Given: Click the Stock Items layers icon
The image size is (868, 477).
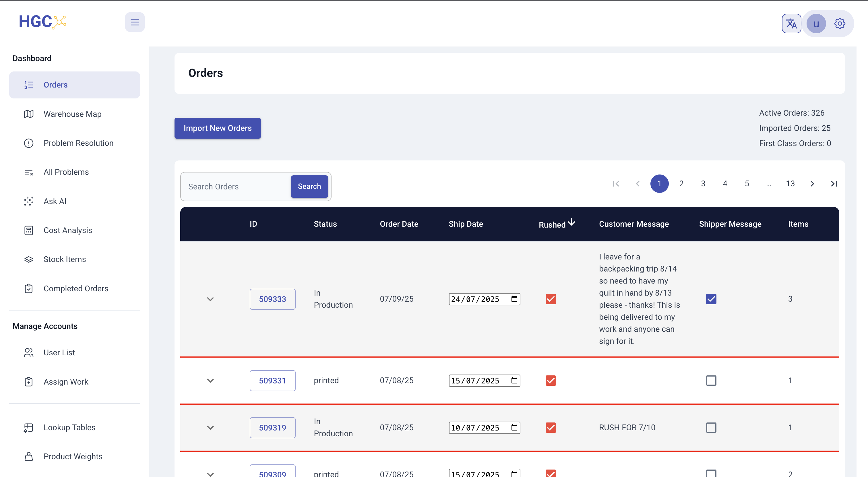Looking at the screenshot, I should (29, 259).
